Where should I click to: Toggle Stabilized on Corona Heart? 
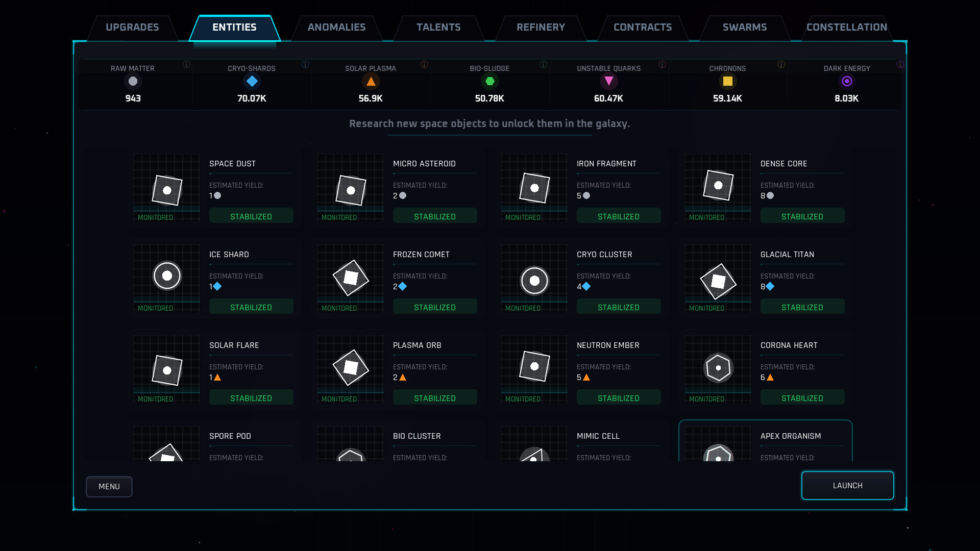click(802, 397)
